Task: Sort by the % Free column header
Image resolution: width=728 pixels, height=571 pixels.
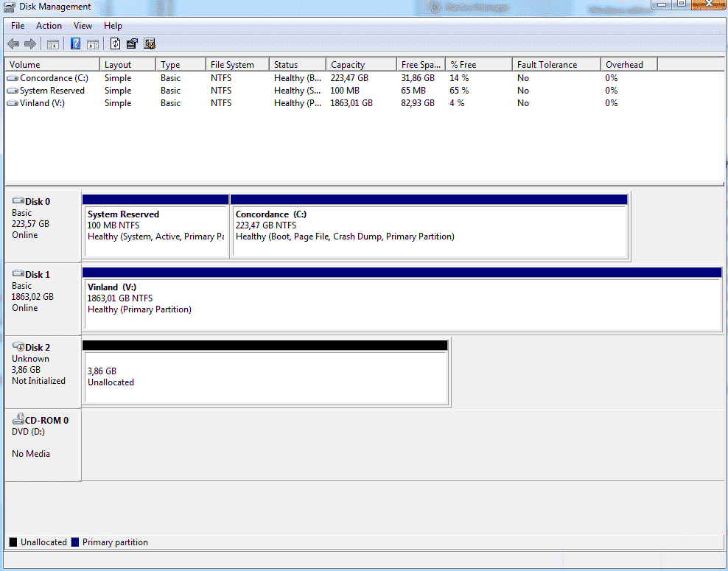Action: pos(479,65)
